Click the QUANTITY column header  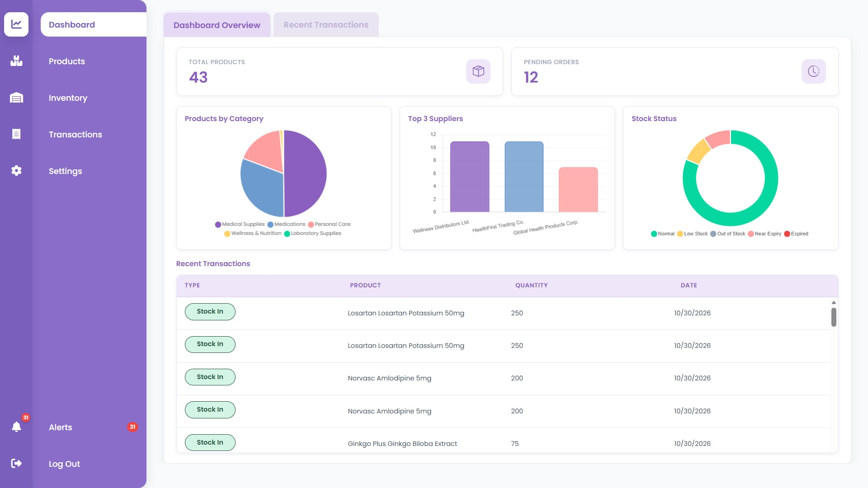pos(531,285)
